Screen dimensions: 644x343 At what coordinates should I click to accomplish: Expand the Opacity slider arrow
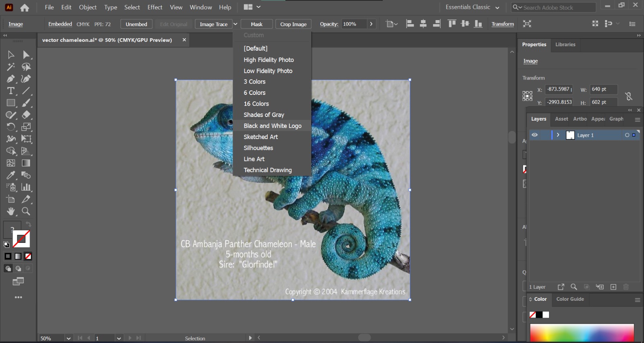[x=371, y=24]
